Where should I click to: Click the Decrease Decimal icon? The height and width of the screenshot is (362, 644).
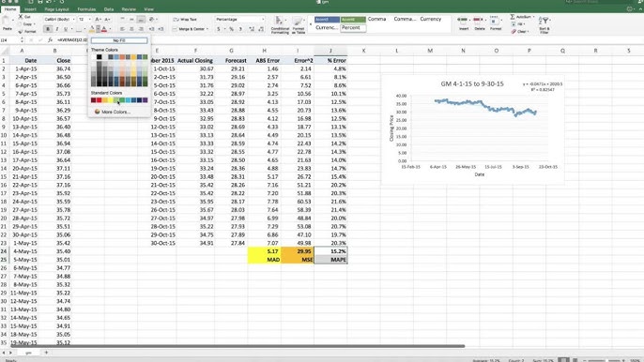[x=261, y=29]
